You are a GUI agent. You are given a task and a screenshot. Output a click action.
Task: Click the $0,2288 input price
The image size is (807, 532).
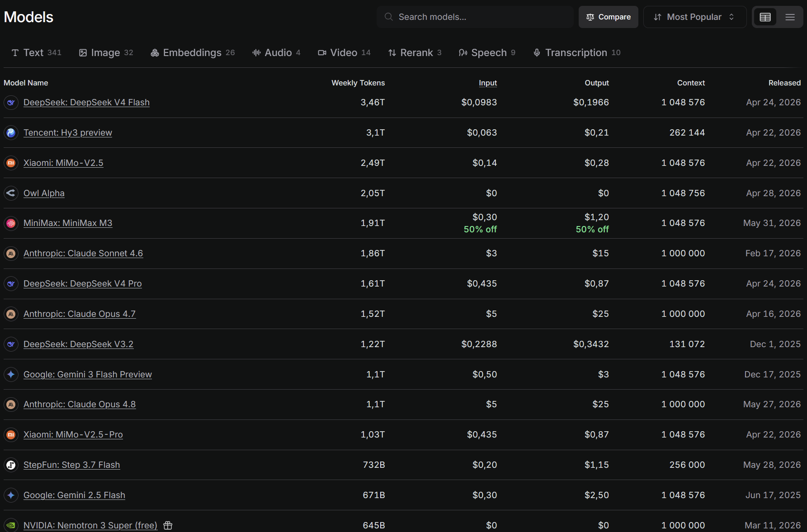point(479,344)
